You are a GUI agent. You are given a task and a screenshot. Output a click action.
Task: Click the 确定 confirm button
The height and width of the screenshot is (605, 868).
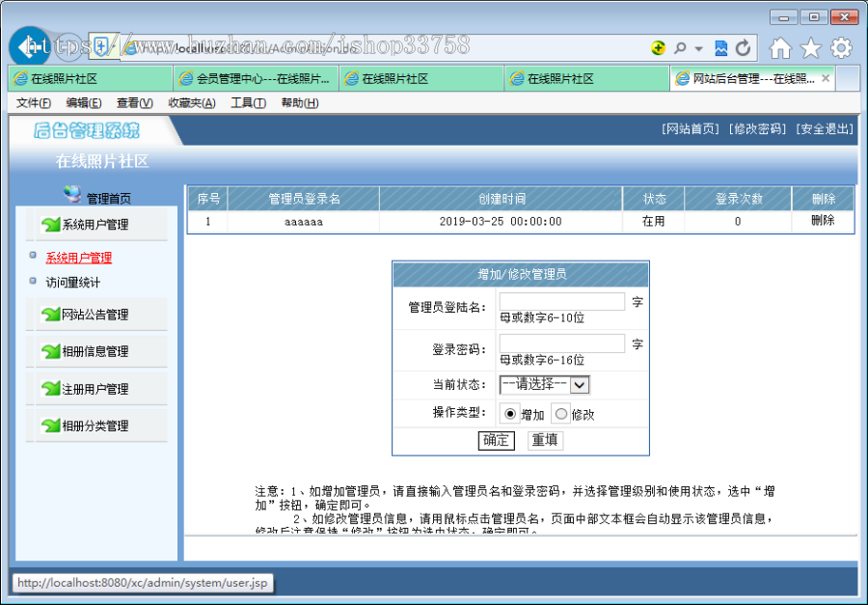click(496, 439)
